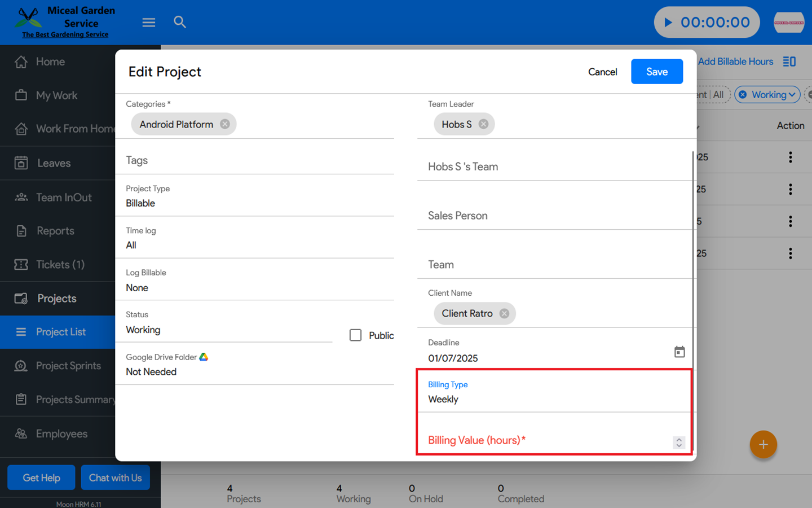Click the user profile avatar

coord(788,23)
